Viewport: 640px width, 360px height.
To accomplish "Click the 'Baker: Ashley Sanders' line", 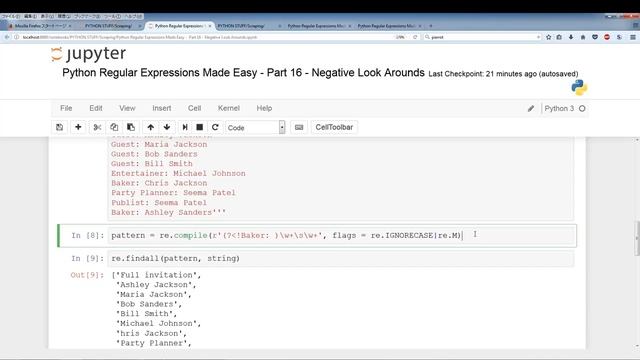I will [x=168, y=213].
